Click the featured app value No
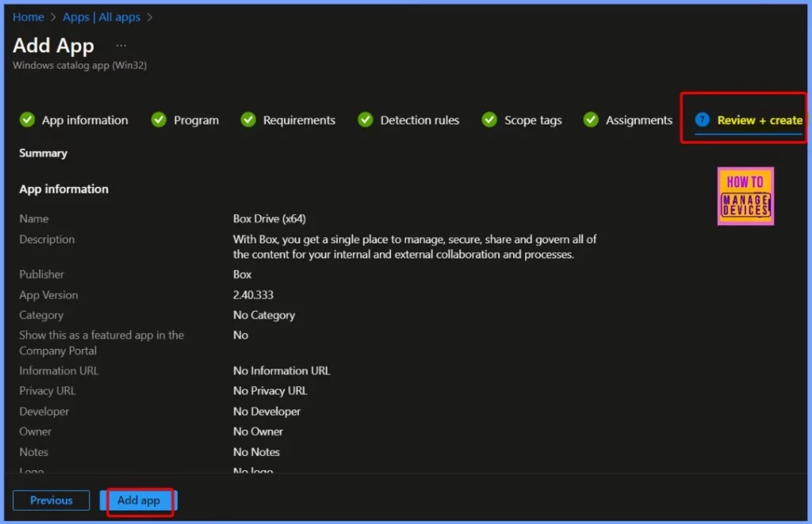812x524 pixels. (240, 335)
